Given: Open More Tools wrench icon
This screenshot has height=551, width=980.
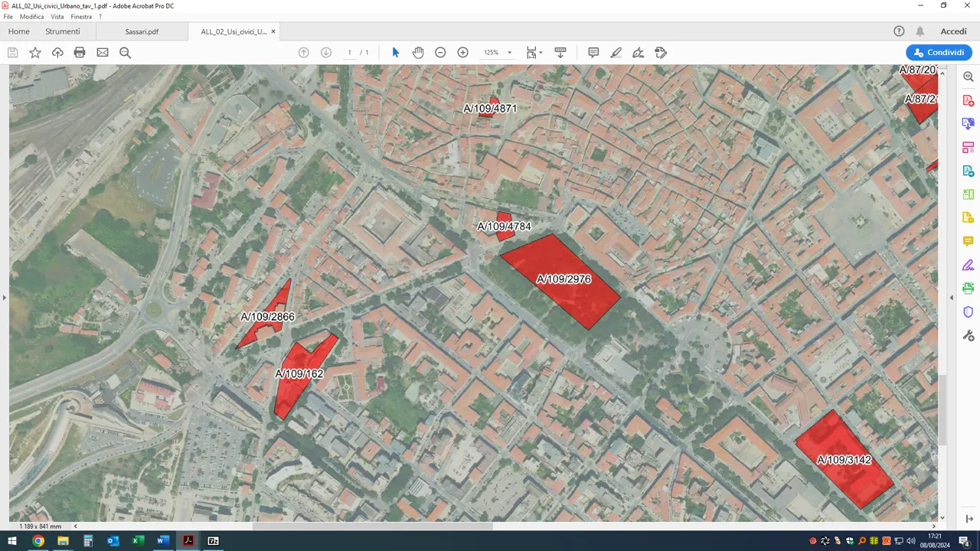Looking at the screenshot, I should 968,335.
